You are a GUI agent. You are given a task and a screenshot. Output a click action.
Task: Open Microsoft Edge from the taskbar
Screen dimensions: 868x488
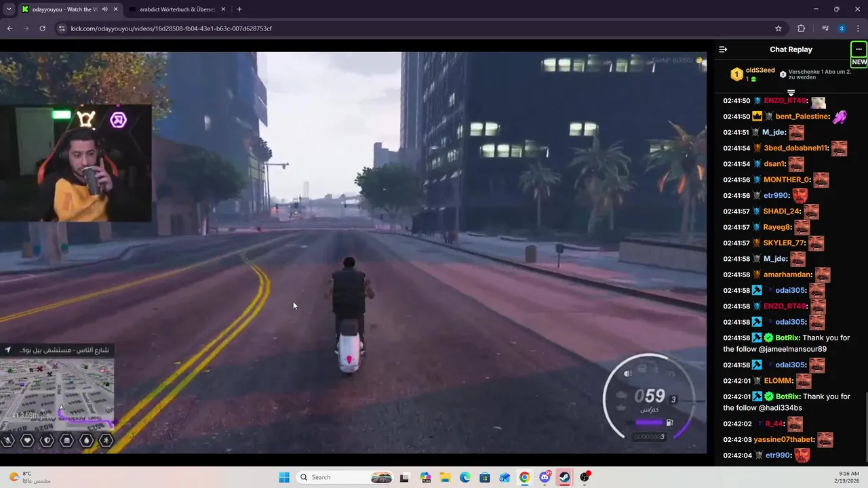pyautogui.click(x=465, y=477)
